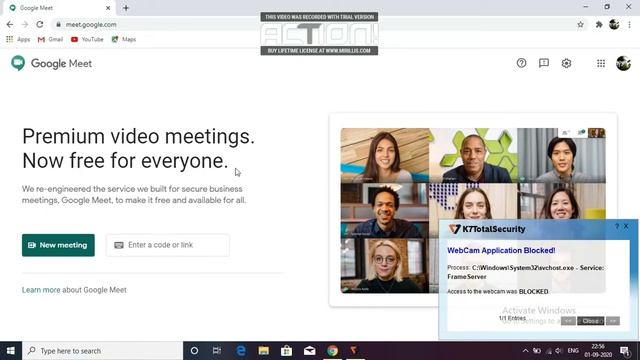The height and width of the screenshot is (360, 640).
Task: Open help in K7TotalSecurity popup
Action: [x=617, y=226]
